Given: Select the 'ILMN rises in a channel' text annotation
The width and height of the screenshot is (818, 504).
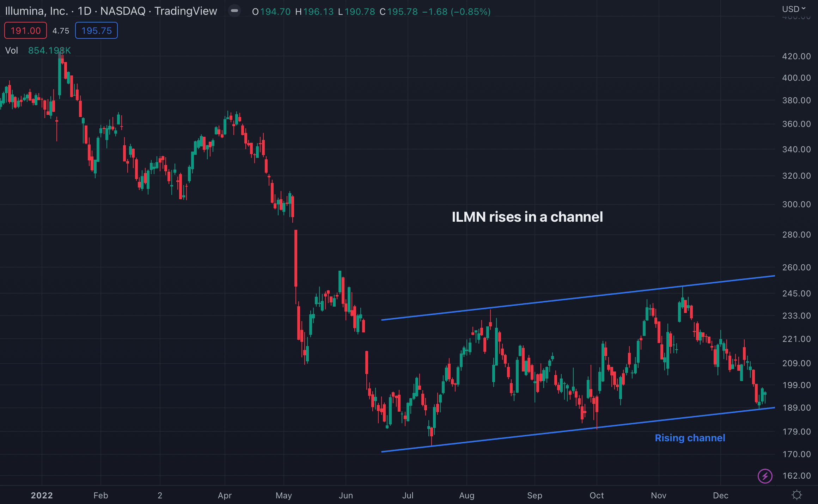Looking at the screenshot, I should (527, 217).
